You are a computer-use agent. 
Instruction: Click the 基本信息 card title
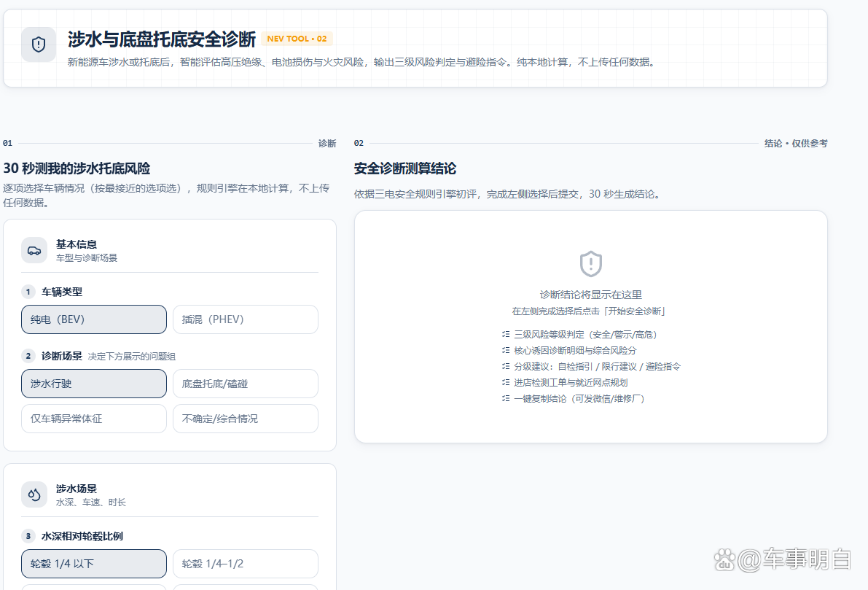coord(77,244)
